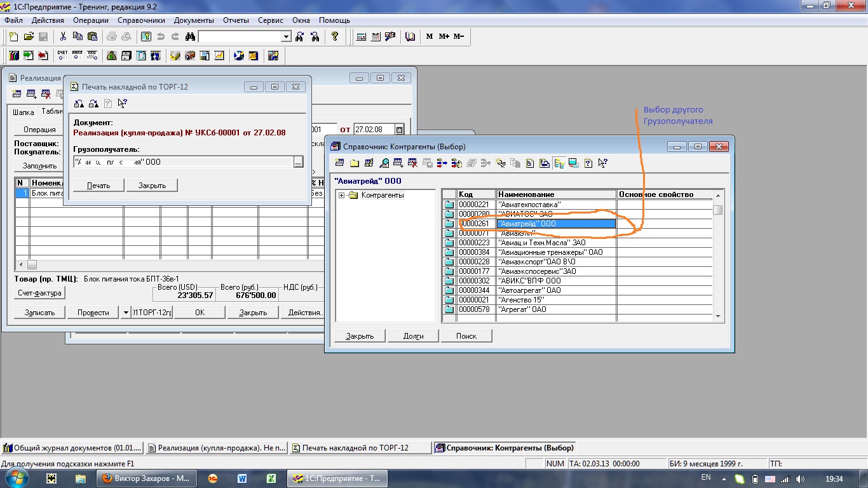Viewport: 868px width, 488px height.
Task: Click the chart report icon in second toolbar
Action: pyautogui.click(x=219, y=55)
